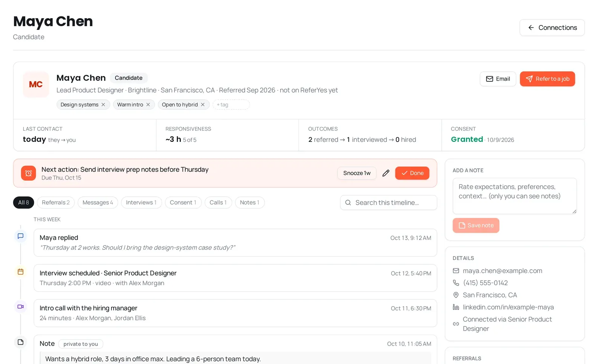Click the maya.chen@example.com address
The image size is (598, 364).
click(502, 271)
